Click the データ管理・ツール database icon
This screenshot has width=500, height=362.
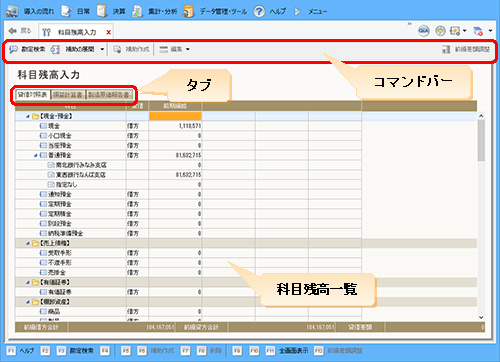click(x=189, y=11)
